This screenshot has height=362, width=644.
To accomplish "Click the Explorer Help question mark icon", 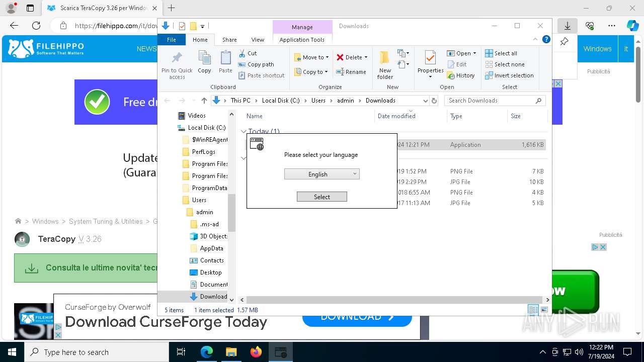I will (x=546, y=39).
